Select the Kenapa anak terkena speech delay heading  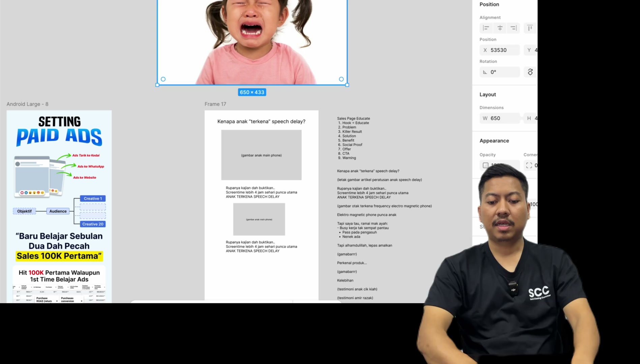261,121
